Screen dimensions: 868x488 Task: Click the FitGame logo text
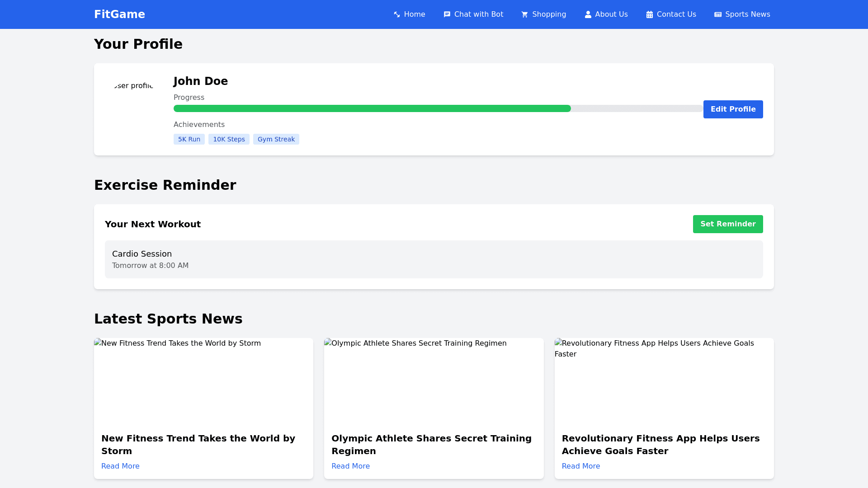[119, 14]
